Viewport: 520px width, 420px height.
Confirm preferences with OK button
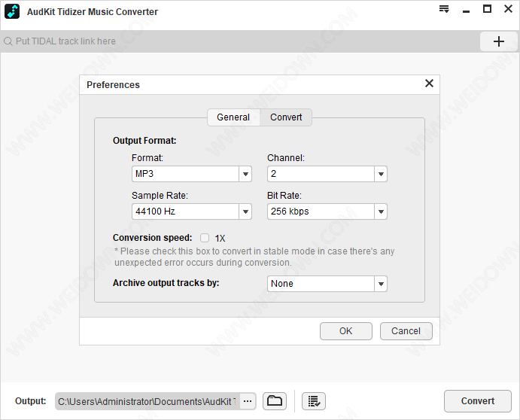click(346, 331)
